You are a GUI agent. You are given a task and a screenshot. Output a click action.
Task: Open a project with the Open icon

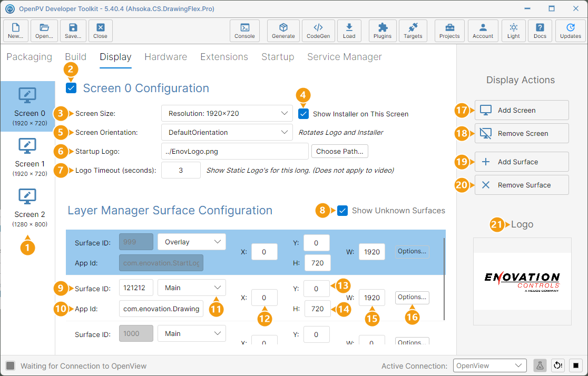tap(44, 31)
